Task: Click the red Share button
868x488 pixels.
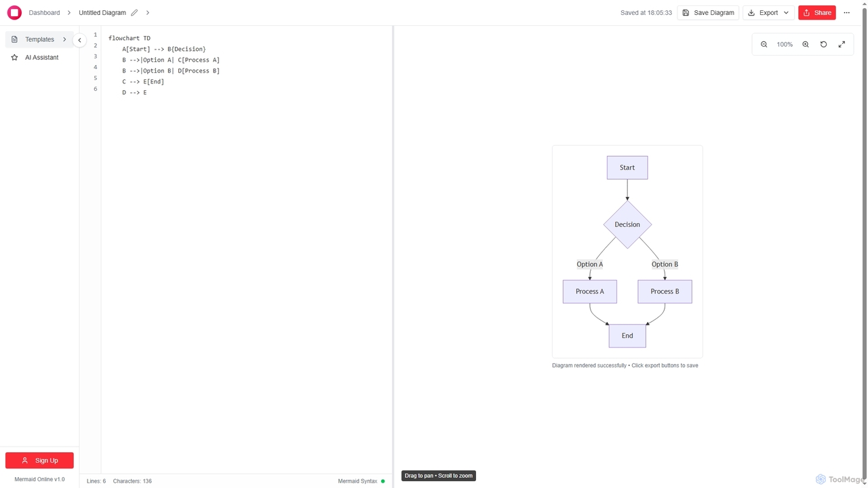Action: point(817,13)
